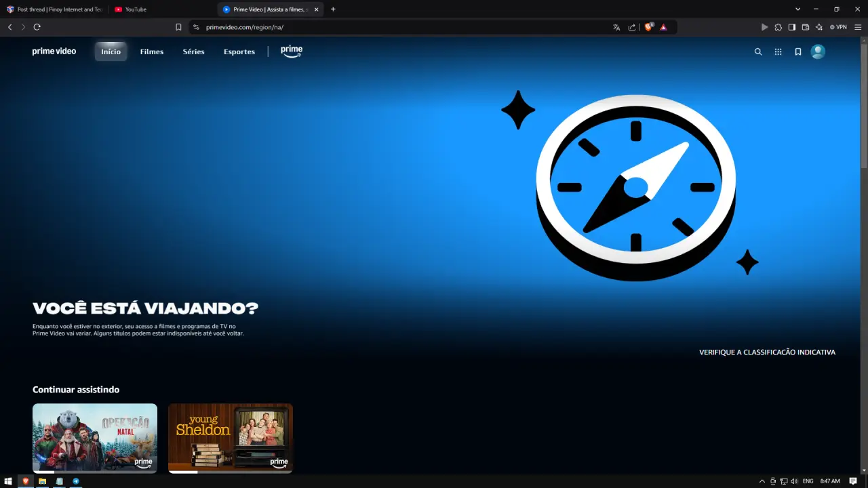Click the translate page icon
Image resolution: width=868 pixels, height=488 pixels.
click(x=616, y=27)
